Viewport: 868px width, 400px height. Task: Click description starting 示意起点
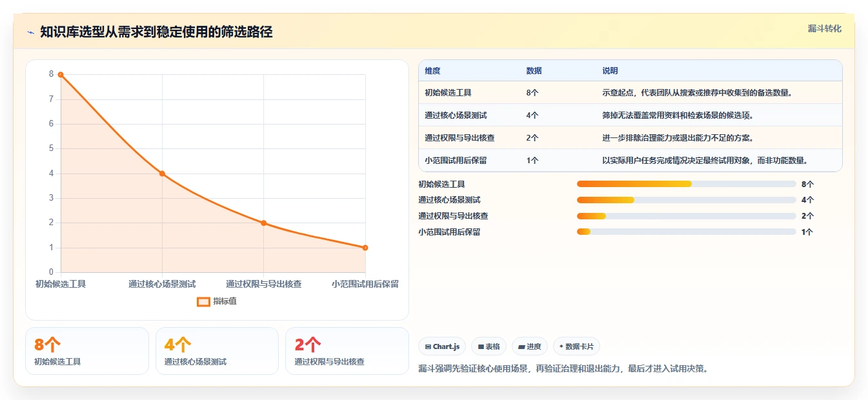click(x=698, y=93)
